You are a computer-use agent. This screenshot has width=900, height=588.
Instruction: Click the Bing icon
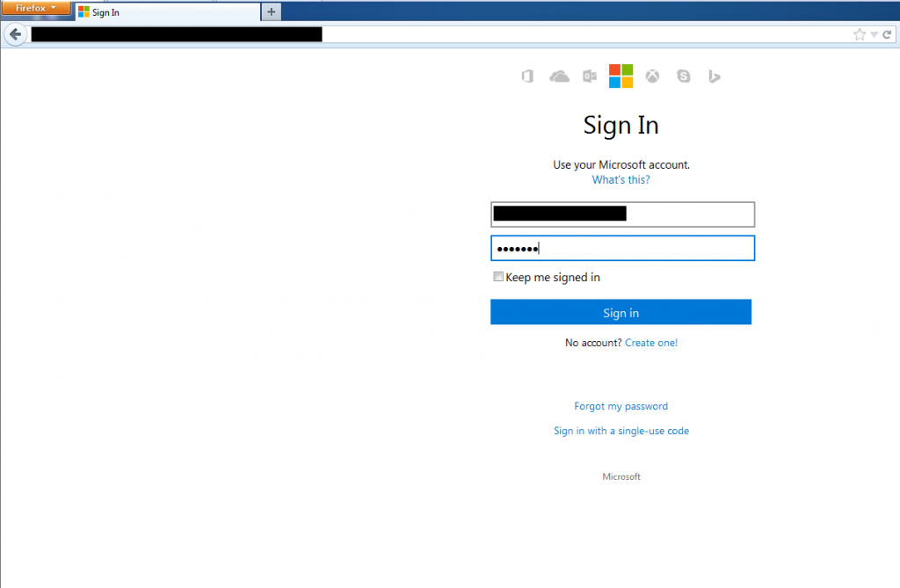pos(715,76)
